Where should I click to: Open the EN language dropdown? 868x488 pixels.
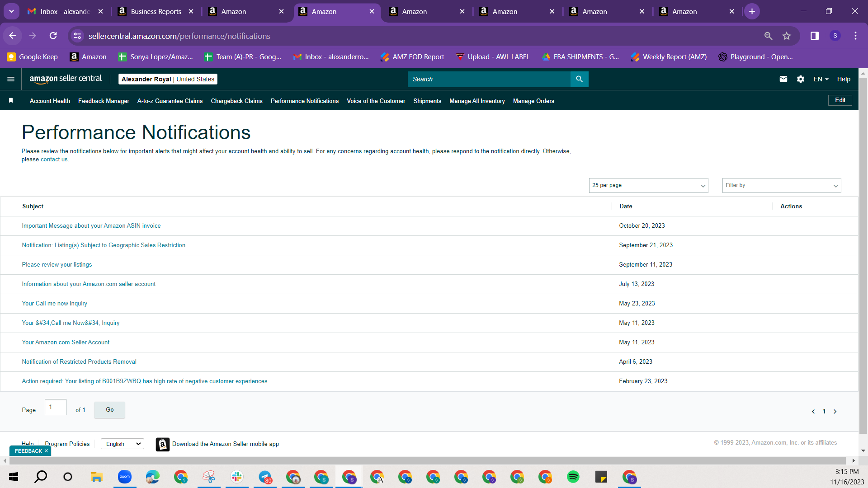(821, 79)
